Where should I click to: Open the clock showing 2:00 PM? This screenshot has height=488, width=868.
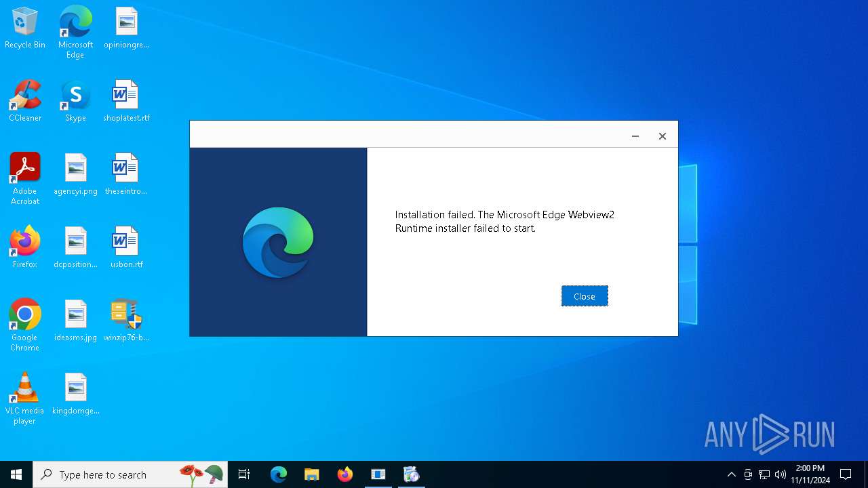810,474
